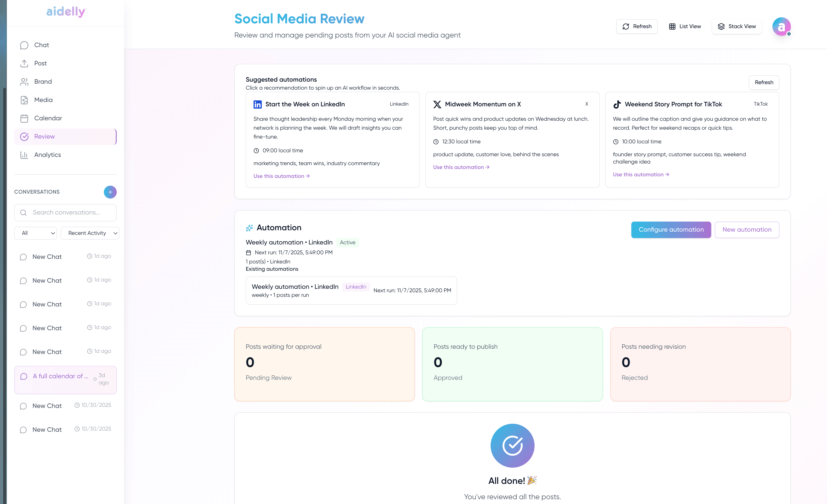This screenshot has height=504, width=827.
Task: Go to the Brand section
Action: pyautogui.click(x=43, y=81)
